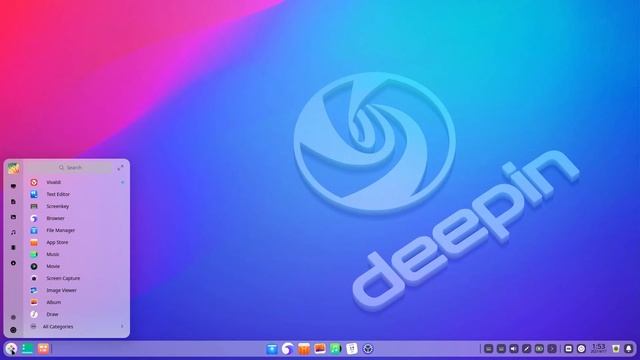Click the power button in launcher sidebar
This screenshot has height=360, width=640.
coord(13,330)
